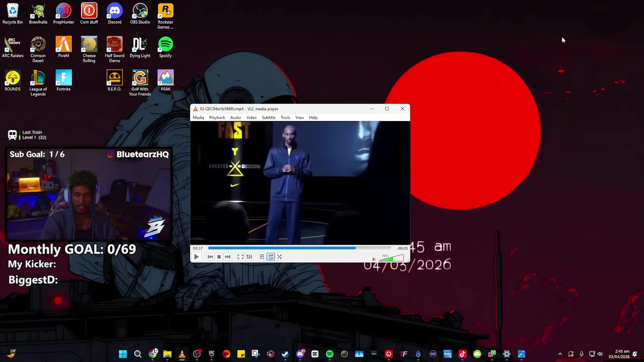Select the PEAK desktop icon

click(x=166, y=81)
